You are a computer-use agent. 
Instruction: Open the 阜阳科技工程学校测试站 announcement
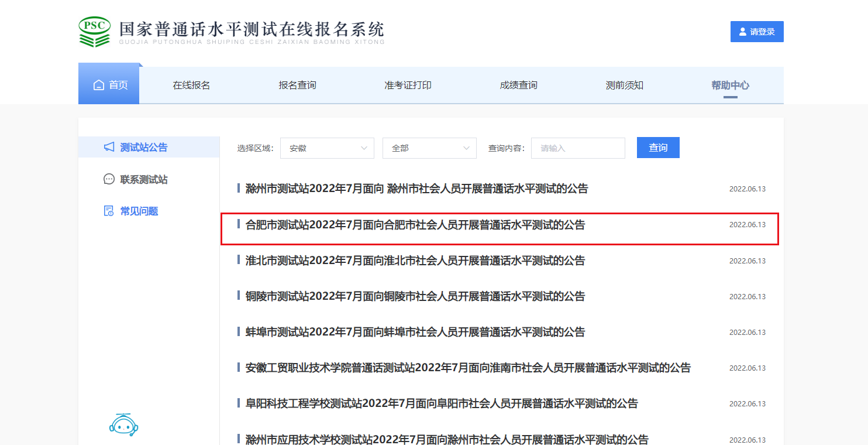442,403
